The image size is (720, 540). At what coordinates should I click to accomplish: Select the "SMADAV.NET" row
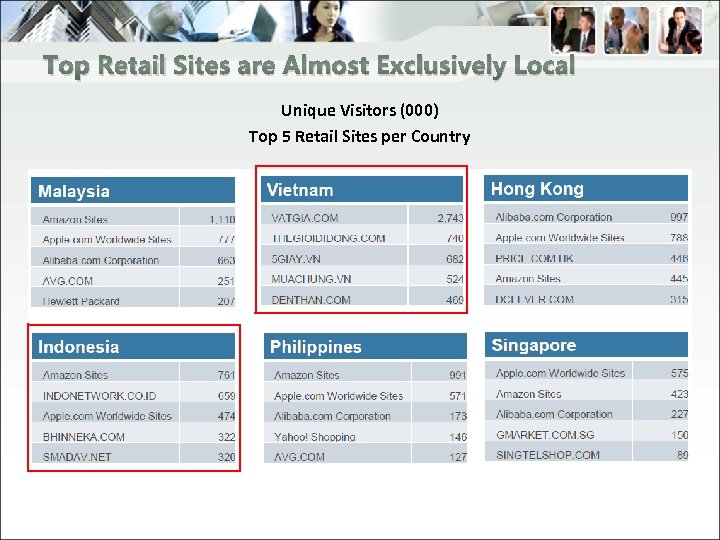coord(133,454)
